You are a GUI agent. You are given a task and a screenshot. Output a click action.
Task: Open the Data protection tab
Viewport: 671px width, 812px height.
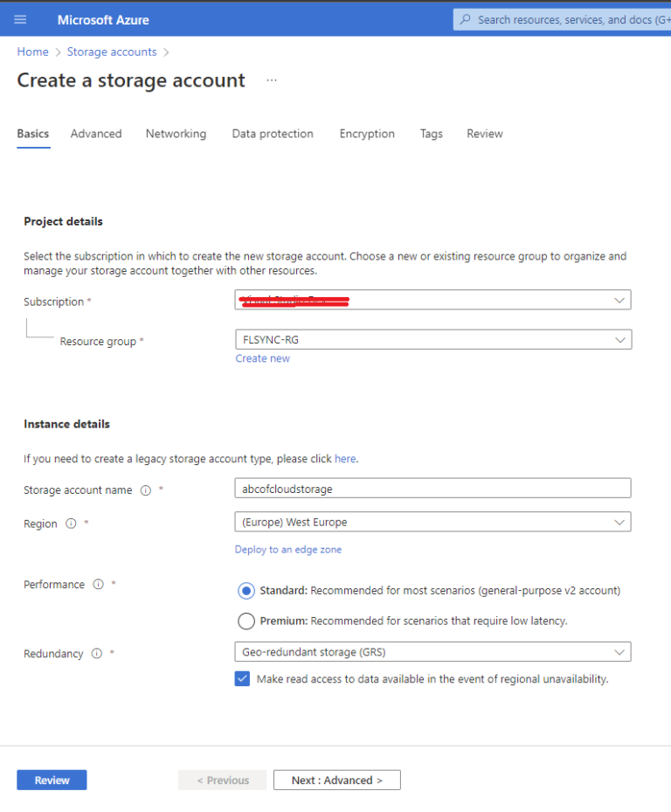click(x=273, y=134)
